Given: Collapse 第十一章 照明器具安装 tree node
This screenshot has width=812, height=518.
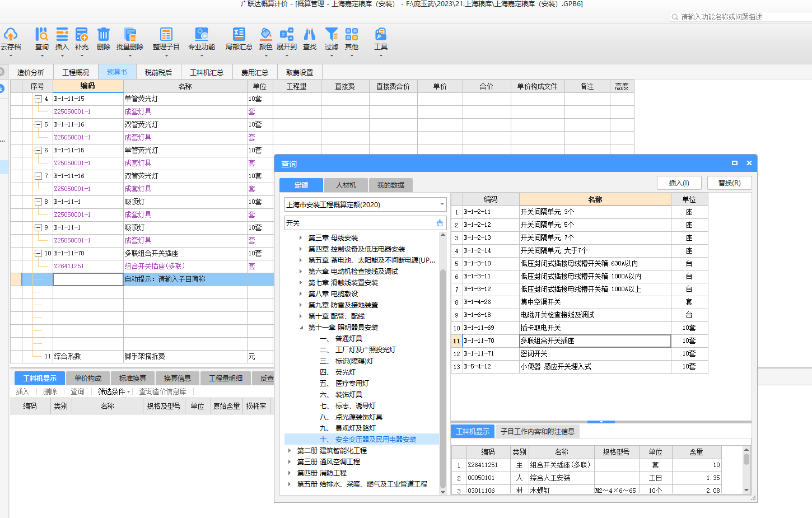Looking at the screenshot, I should pyautogui.click(x=301, y=328).
